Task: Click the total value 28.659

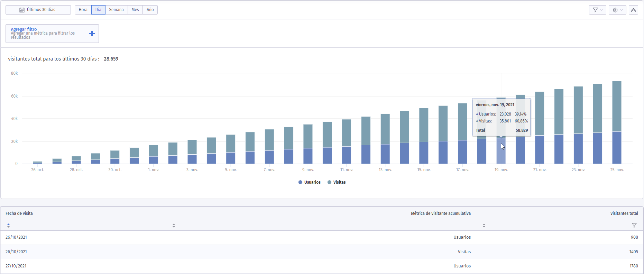Action: pos(111,59)
